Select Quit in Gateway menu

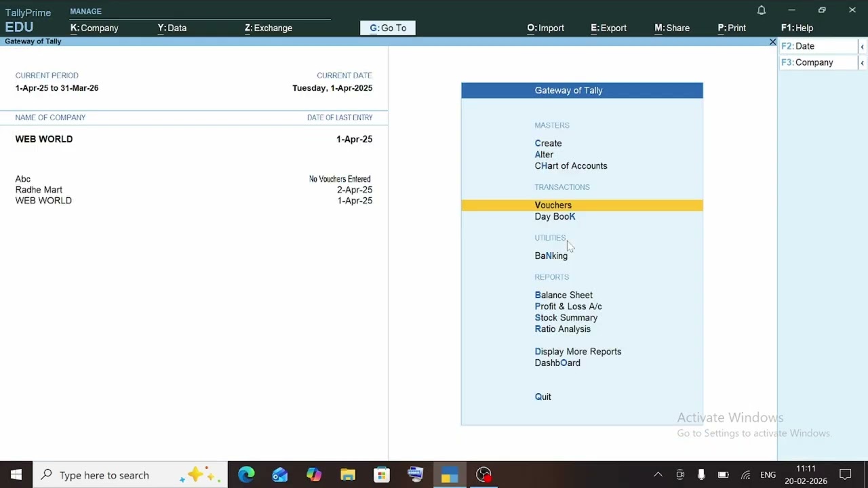point(543,396)
